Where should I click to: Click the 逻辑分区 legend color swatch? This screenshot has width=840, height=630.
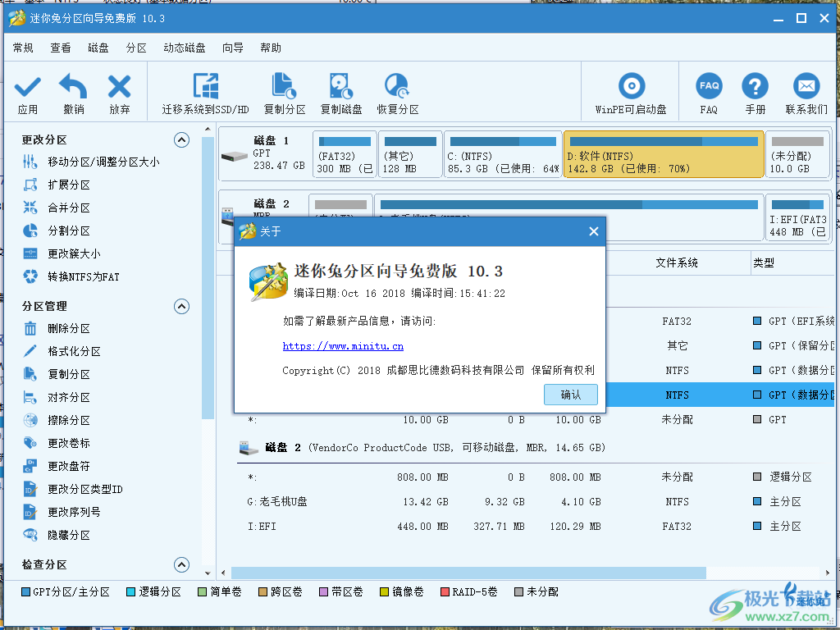tap(133, 591)
